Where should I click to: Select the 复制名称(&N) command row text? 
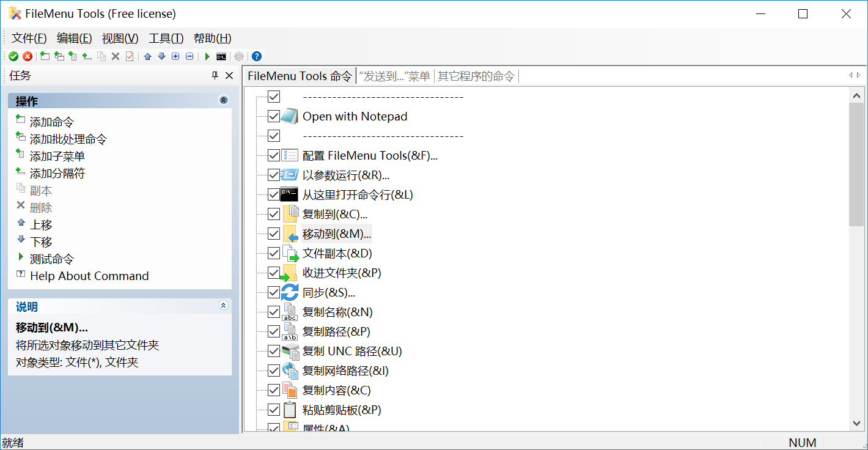tap(337, 312)
